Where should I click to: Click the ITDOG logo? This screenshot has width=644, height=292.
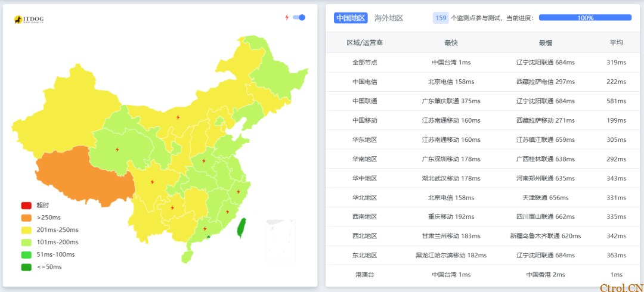[x=29, y=19]
